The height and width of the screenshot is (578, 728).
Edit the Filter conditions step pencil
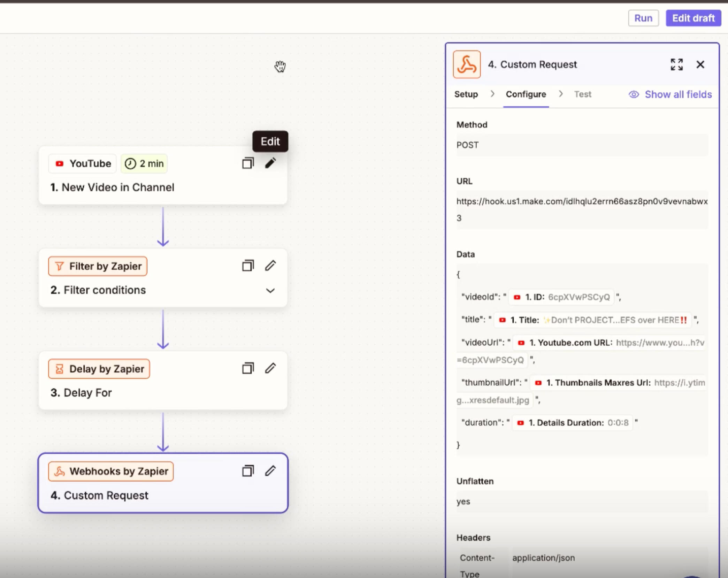[270, 266]
